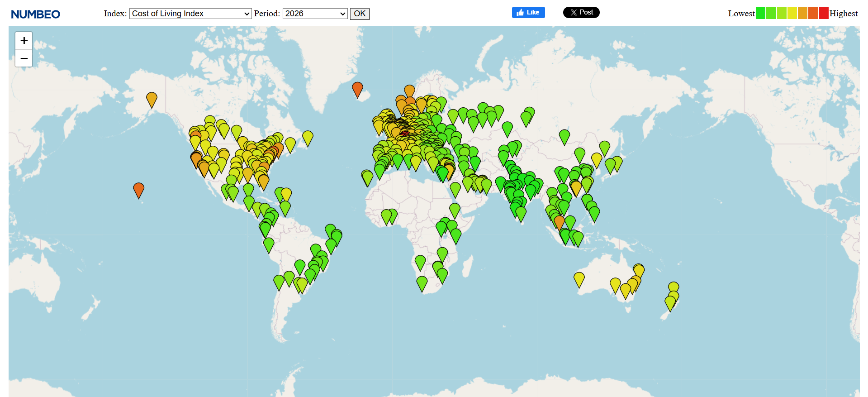Viewport: 868px width, 397px height.
Task: Select the Alaska map marker
Action: pos(152,99)
